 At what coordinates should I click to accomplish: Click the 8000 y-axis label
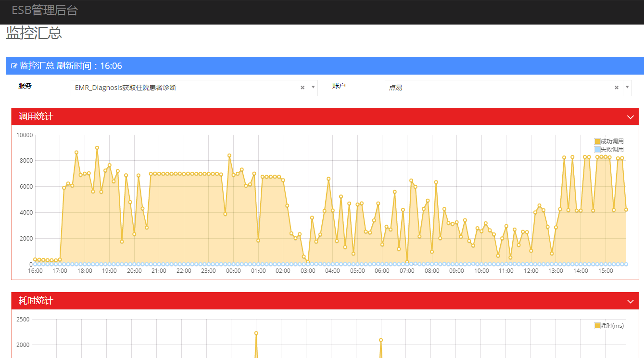26,161
